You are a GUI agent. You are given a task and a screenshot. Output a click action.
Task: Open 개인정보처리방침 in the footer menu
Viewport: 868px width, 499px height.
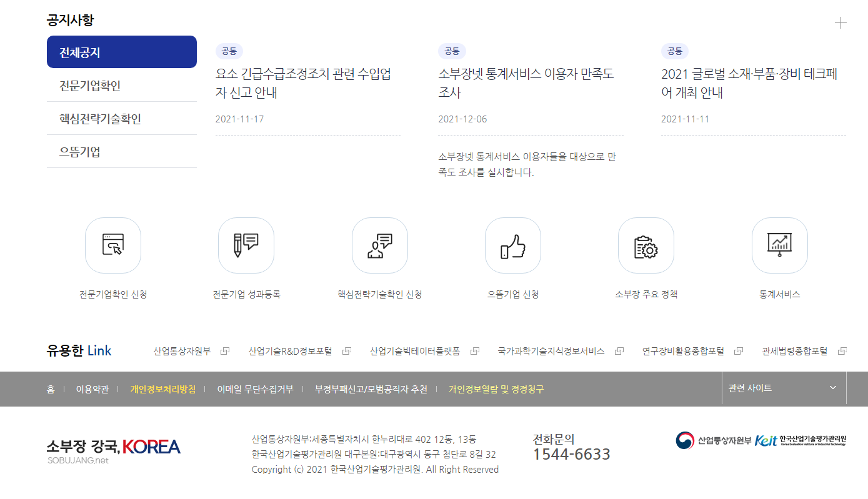coord(162,389)
